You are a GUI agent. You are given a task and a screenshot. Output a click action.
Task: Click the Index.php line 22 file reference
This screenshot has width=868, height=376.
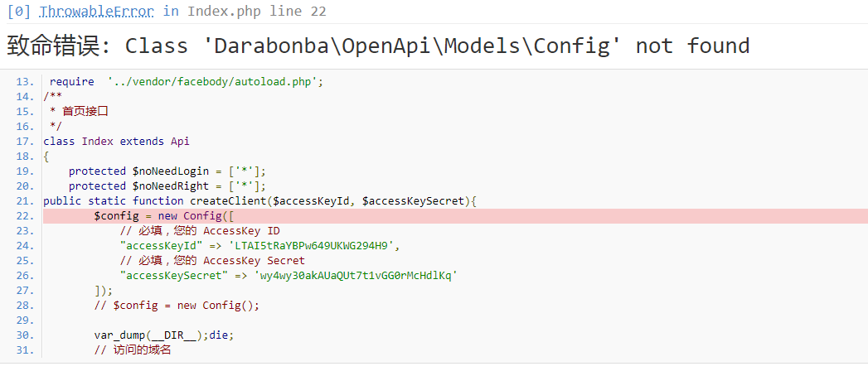tap(256, 12)
